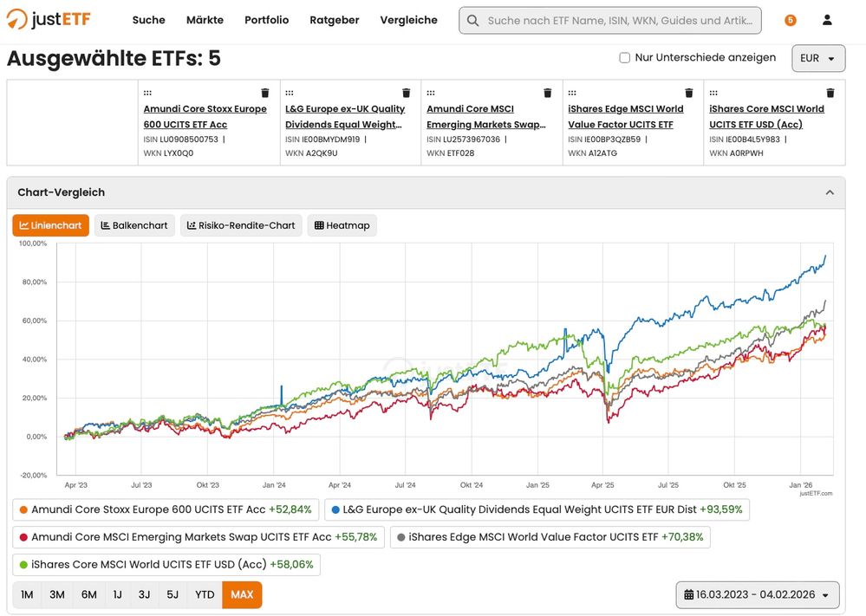This screenshot has height=616, width=866.
Task: Open the EUR currency dropdown
Action: (818, 58)
